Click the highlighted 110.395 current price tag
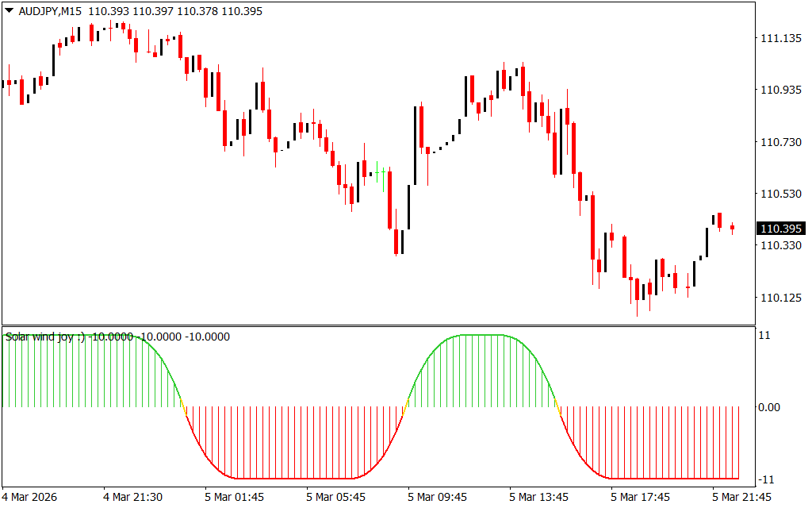 click(x=779, y=229)
